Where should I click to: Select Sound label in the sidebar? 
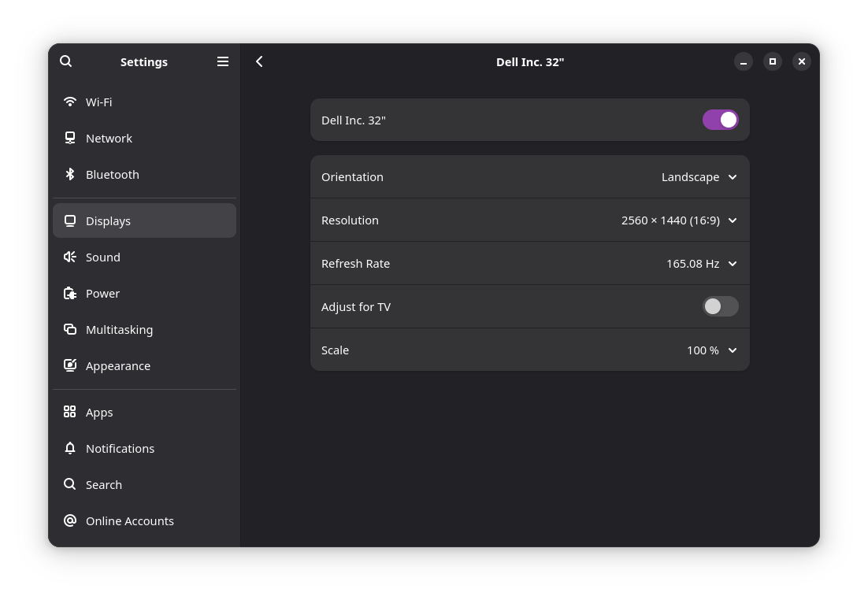click(103, 257)
